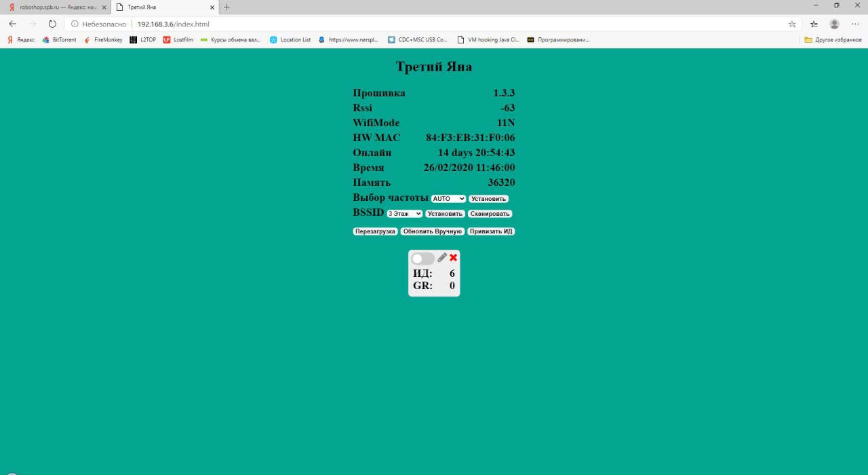Click the WifiMode value 11N
The height and width of the screenshot is (475, 868).
point(506,123)
